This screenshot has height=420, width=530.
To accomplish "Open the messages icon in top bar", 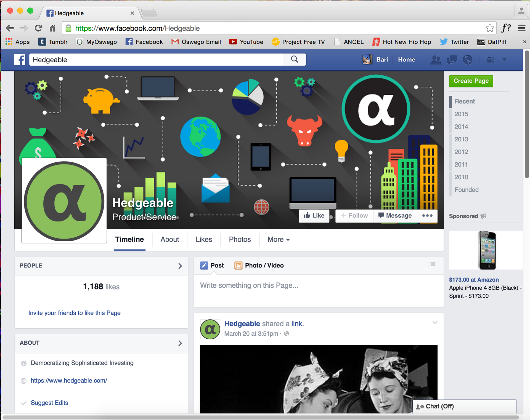I will [x=452, y=60].
